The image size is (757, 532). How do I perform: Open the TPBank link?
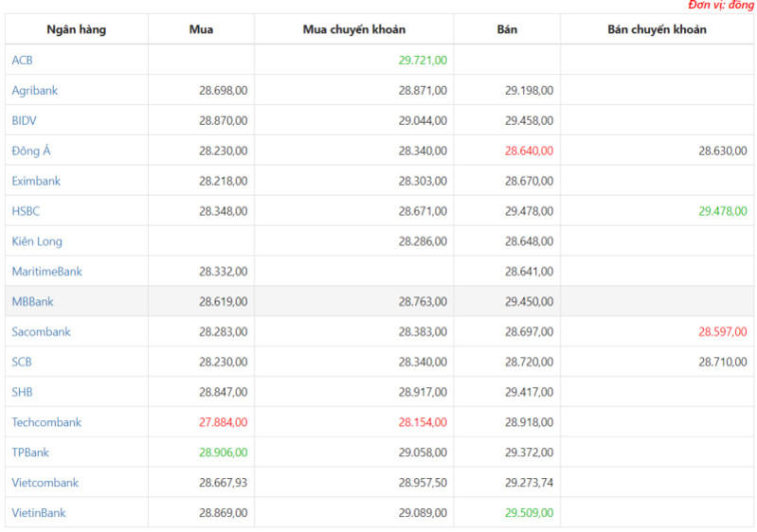pos(30,452)
